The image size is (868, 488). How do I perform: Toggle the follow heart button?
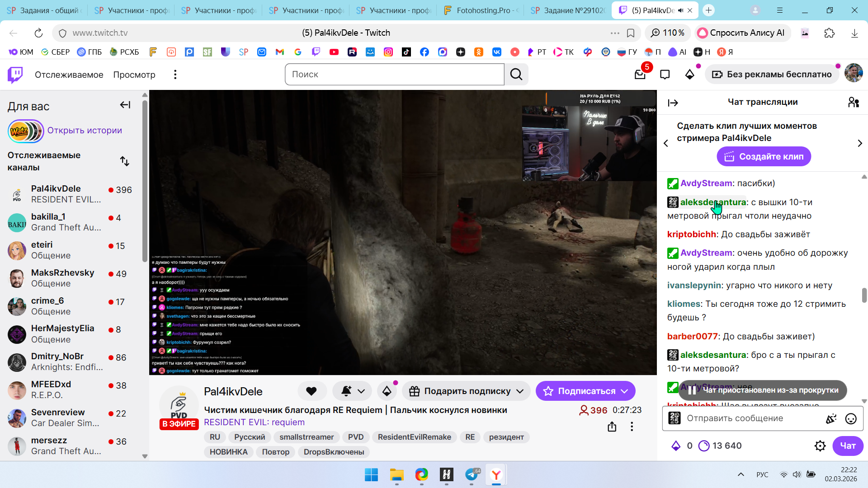pyautogui.click(x=311, y=391)
